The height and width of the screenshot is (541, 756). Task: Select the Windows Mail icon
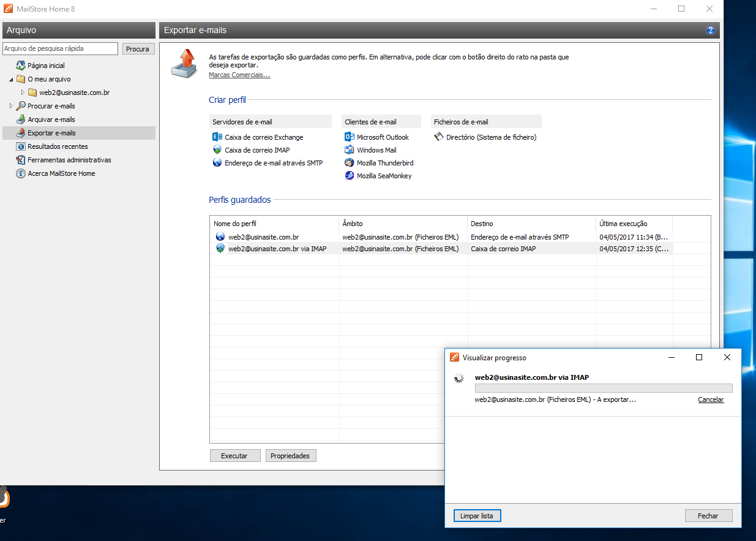tap(350, 150)
